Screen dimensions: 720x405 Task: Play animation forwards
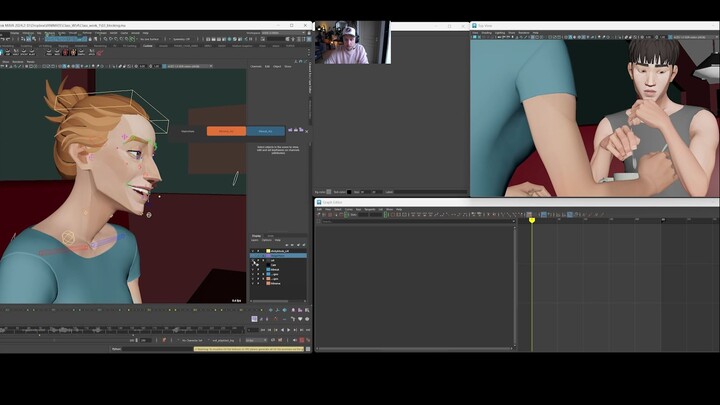pos(288,330)
